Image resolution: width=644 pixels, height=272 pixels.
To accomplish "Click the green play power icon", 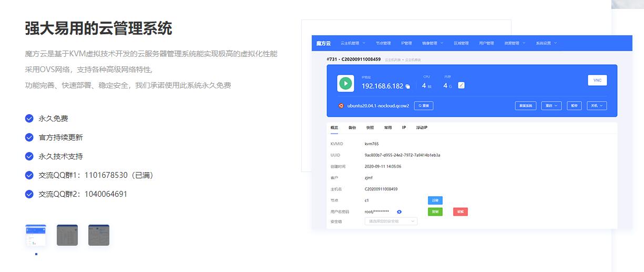I will click(345, 83).
